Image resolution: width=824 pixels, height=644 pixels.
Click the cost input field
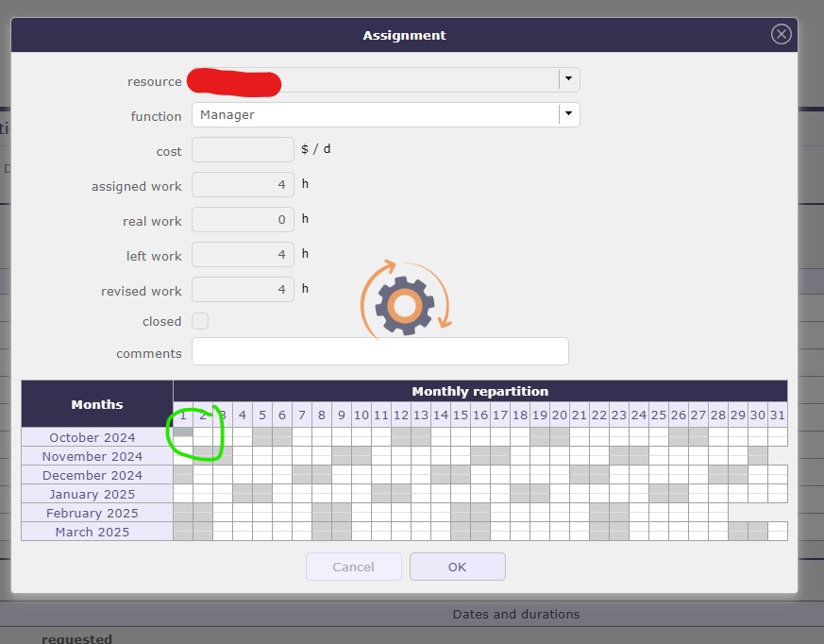(x=243, y=149)
